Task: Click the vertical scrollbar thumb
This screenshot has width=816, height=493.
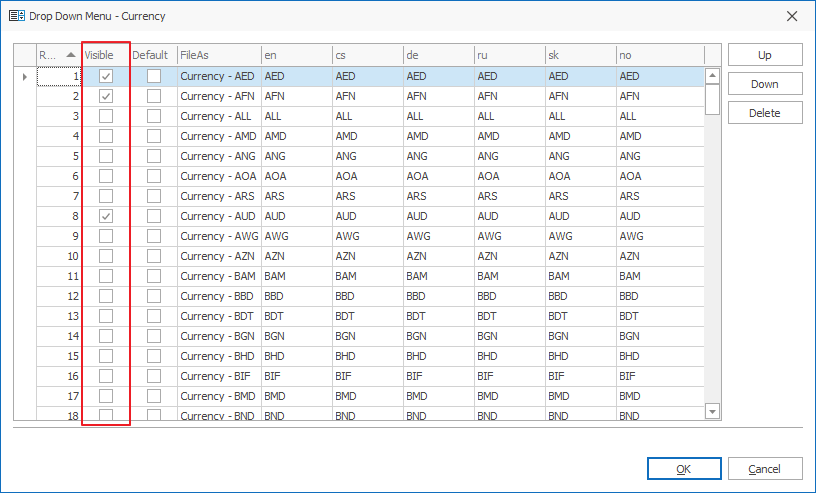Action: [712, 99]
